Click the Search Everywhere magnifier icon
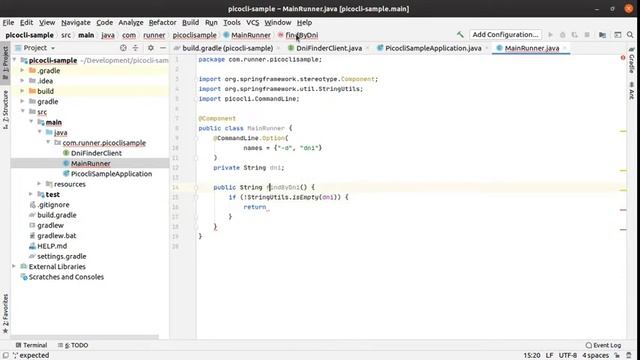The height and width of the screenshot is (360, 640). pyautogui.click(x=630, y=35)
